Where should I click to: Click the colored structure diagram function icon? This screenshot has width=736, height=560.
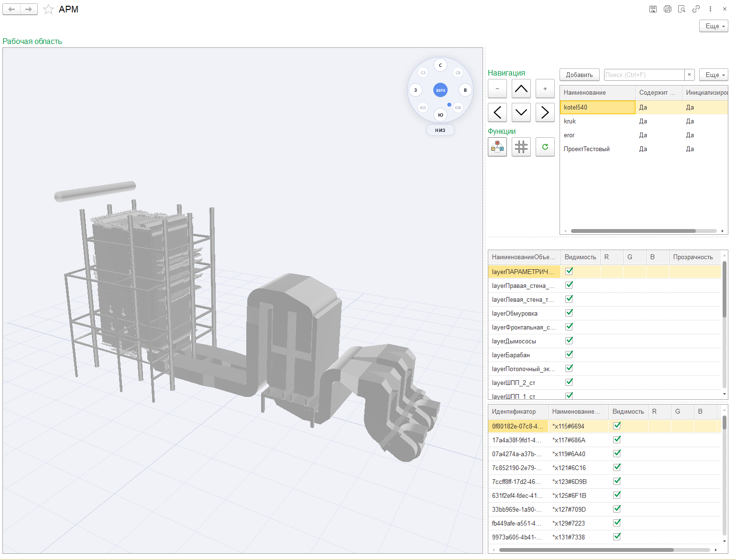click(x=497, y=147)
